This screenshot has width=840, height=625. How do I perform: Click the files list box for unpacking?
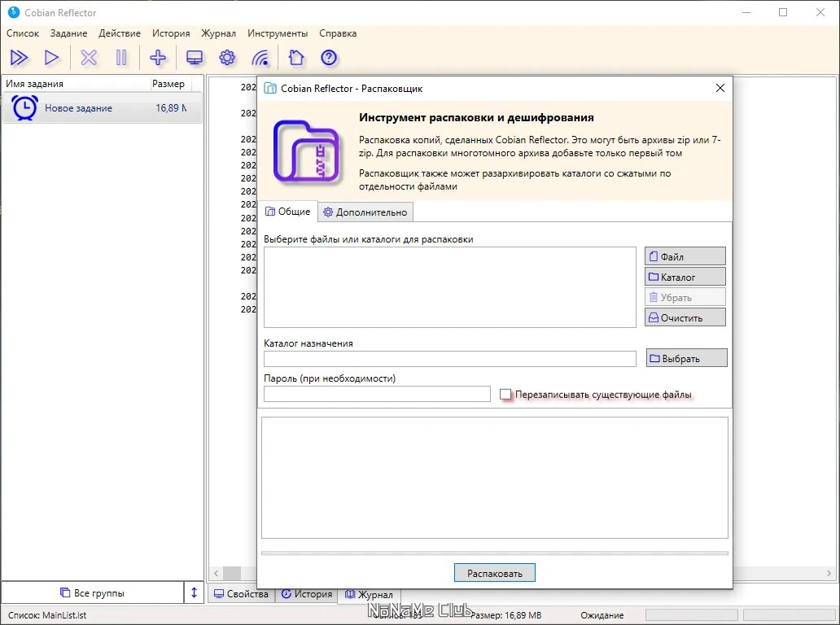[x=450, y=287]
